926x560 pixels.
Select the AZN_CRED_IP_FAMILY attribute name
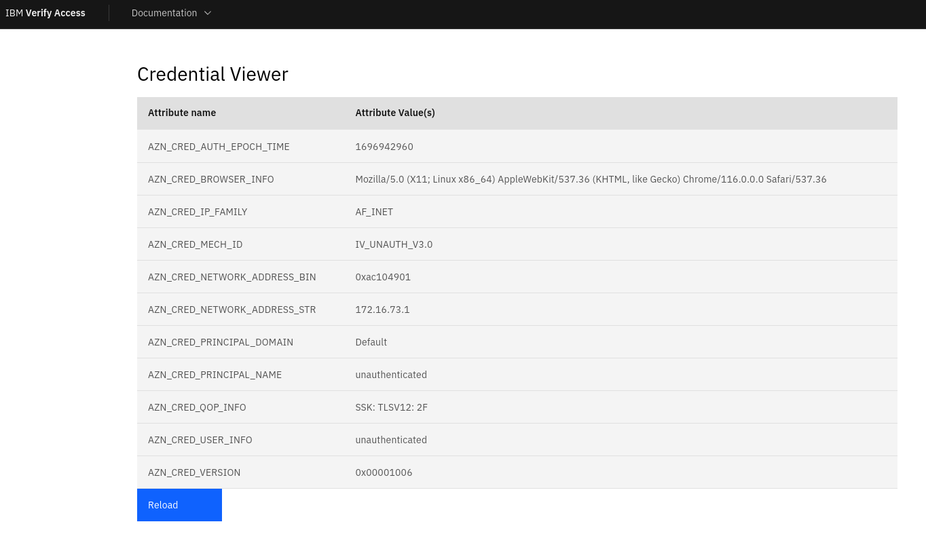[x=198, y=212]
